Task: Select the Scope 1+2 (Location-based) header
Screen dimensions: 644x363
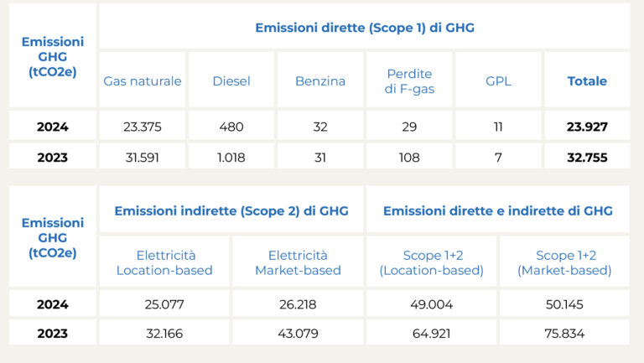Action: pyautogui.click(x=431, y=262)
